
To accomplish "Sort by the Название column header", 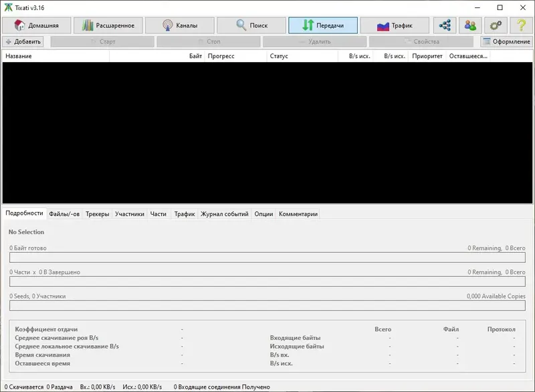I will (56, 56).
